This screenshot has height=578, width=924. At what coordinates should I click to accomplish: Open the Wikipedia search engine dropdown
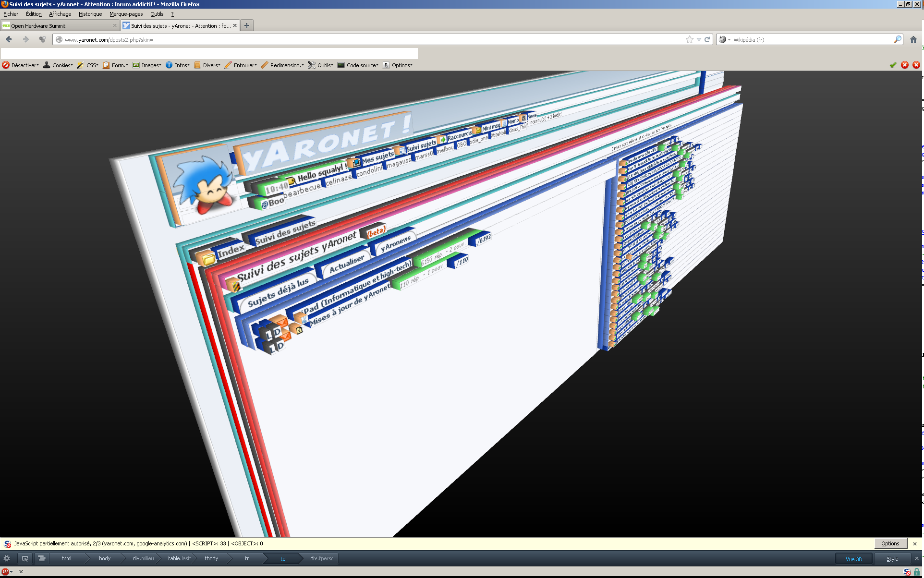(724, 40)
